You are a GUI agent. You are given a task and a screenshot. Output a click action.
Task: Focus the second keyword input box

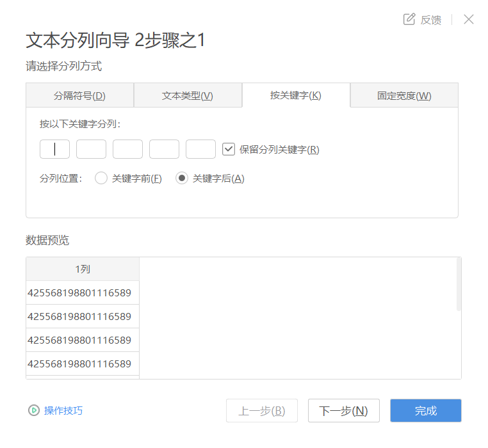tap(91, 149)
